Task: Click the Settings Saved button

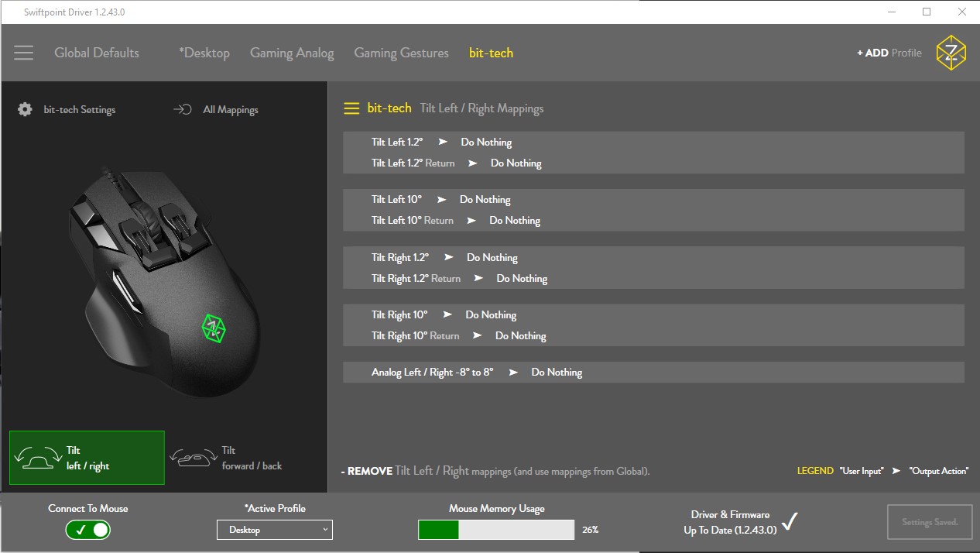Action: click(930, 522)
